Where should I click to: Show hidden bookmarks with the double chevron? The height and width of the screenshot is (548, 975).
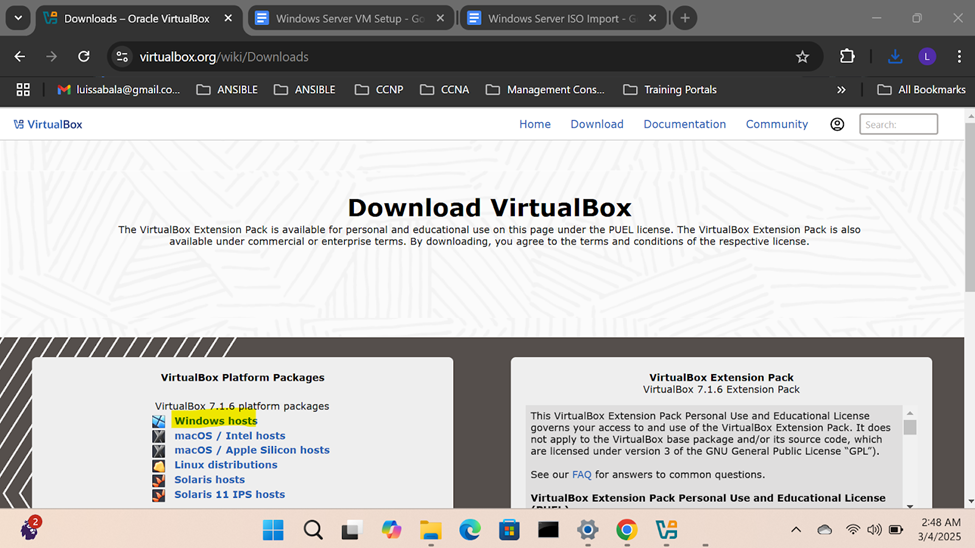click(841, 90)
